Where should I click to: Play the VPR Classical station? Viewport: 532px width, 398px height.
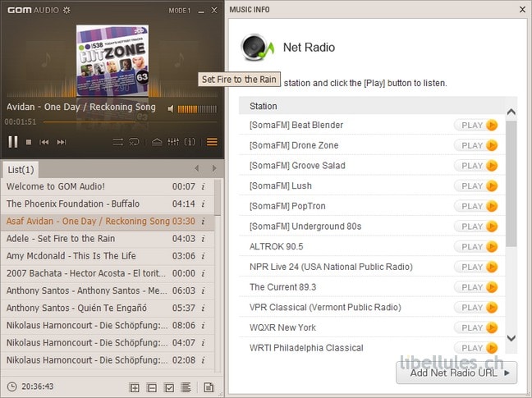(476, 308)
